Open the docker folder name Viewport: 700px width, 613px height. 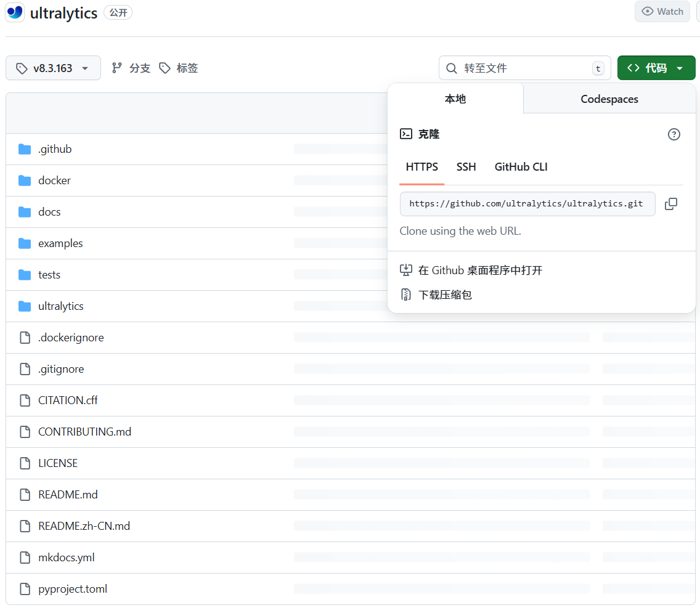click(54, 181)
